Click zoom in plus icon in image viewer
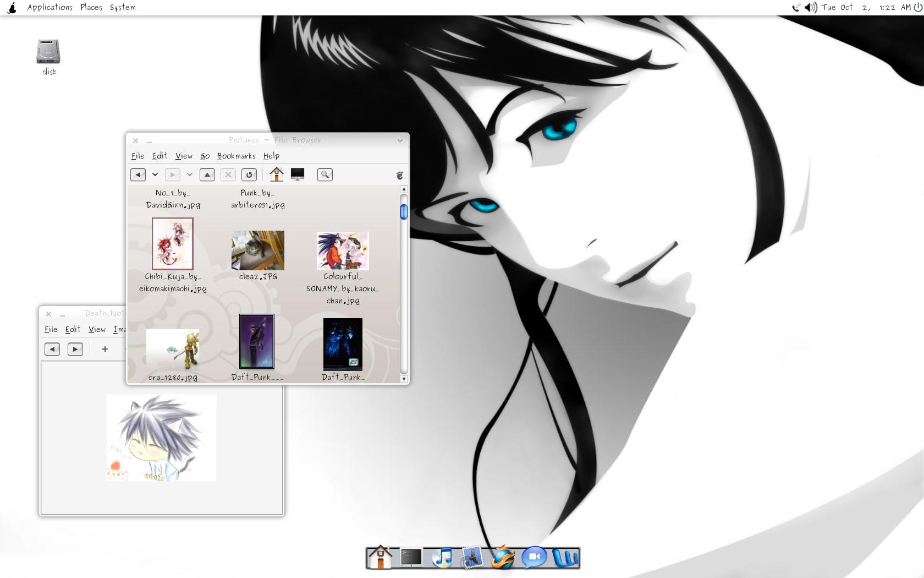Screen dimensions: 924x578 pos(105,349)
